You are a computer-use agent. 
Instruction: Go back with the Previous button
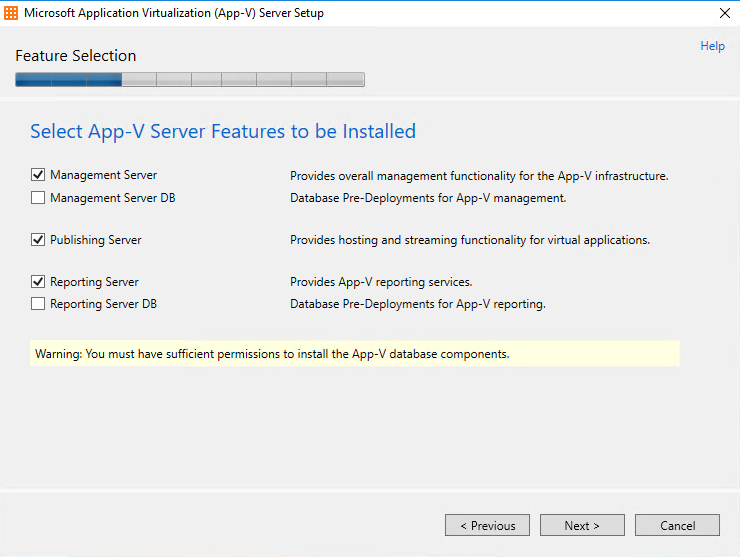coord(488,525)
